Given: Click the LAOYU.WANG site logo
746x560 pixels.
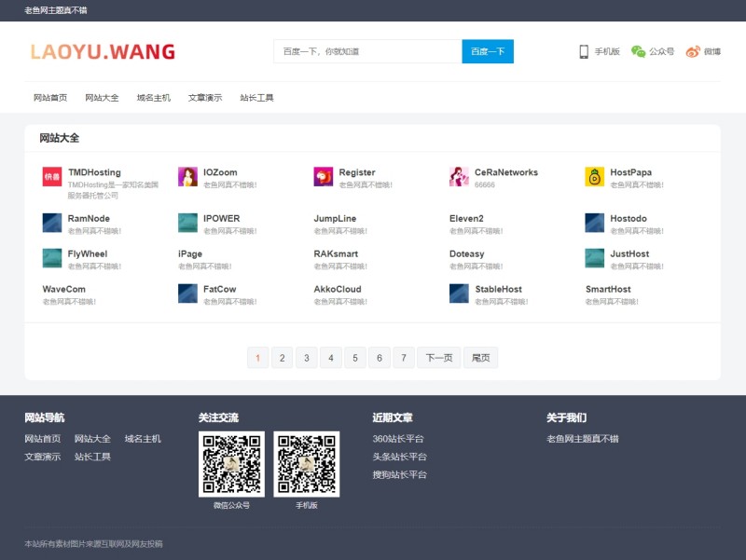Looking at the screenshot, I should [x=103, y=52].
